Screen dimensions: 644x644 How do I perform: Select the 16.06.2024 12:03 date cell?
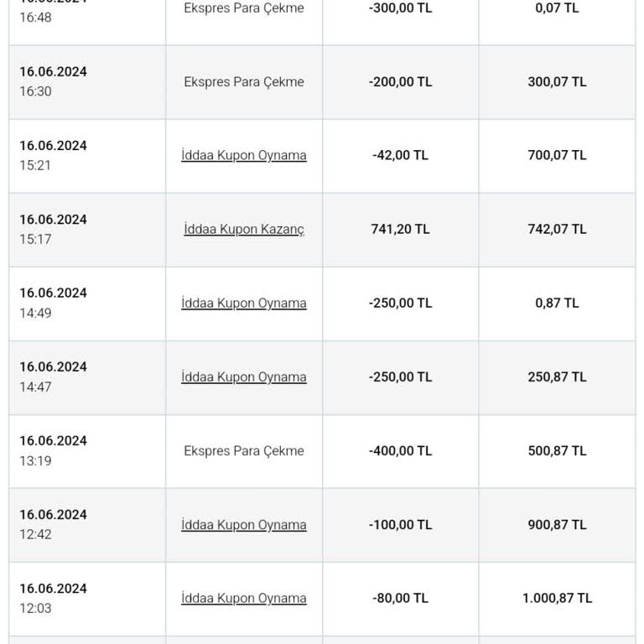[54, 598]
